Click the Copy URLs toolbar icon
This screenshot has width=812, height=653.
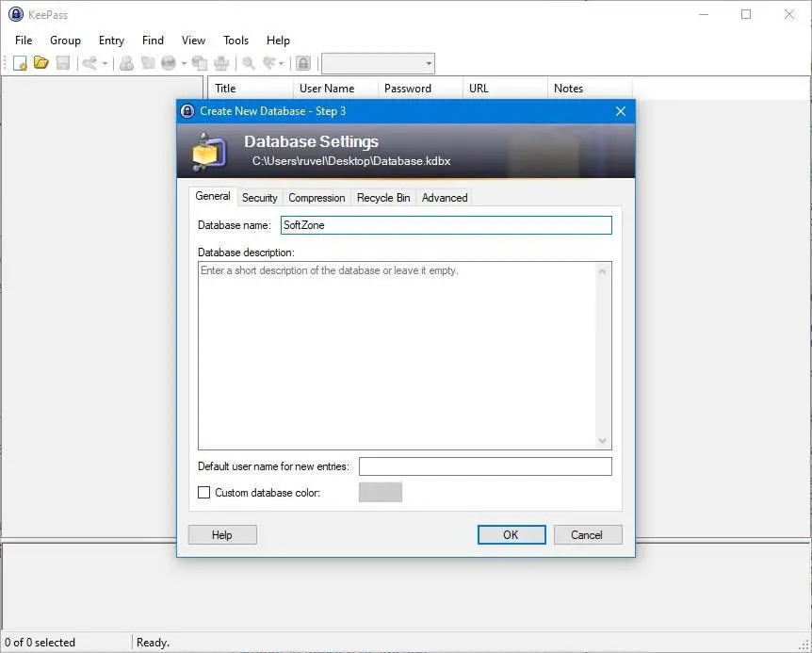(x=200, y=63)
